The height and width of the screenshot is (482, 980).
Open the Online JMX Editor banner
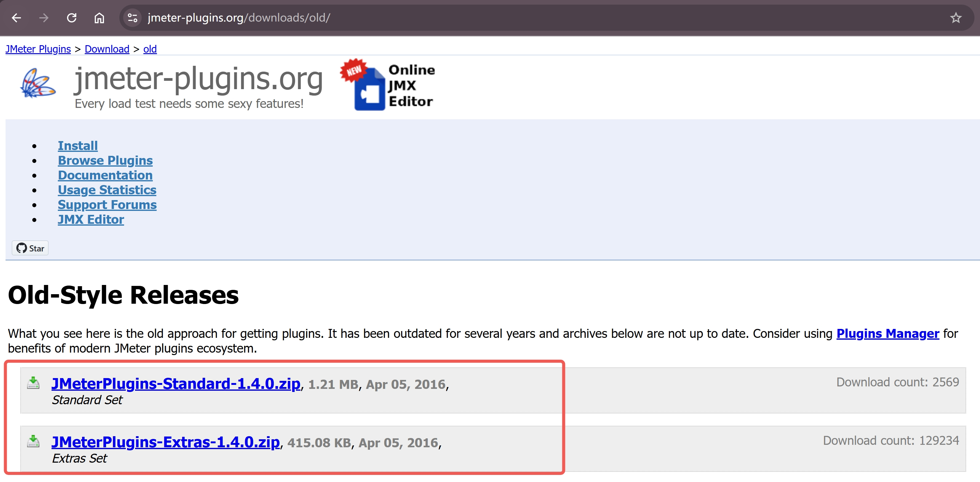pyautogui.click(x=388, y=85)
